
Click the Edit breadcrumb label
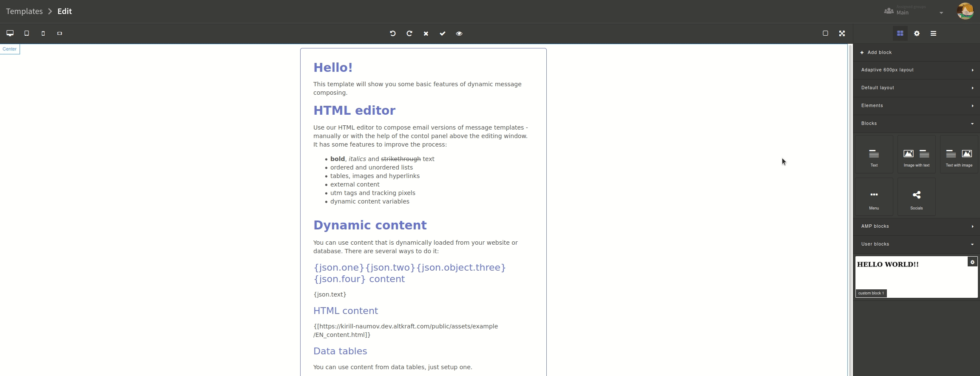[65, 11]
